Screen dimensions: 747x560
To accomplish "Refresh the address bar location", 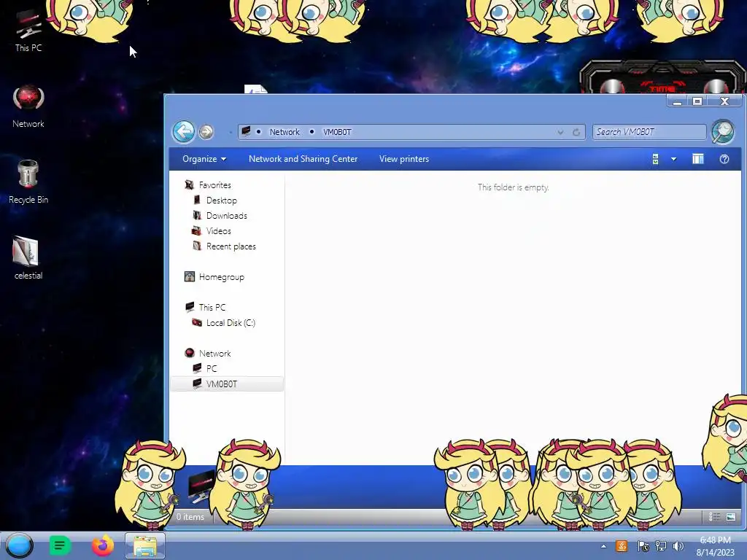I will point(576,133).
